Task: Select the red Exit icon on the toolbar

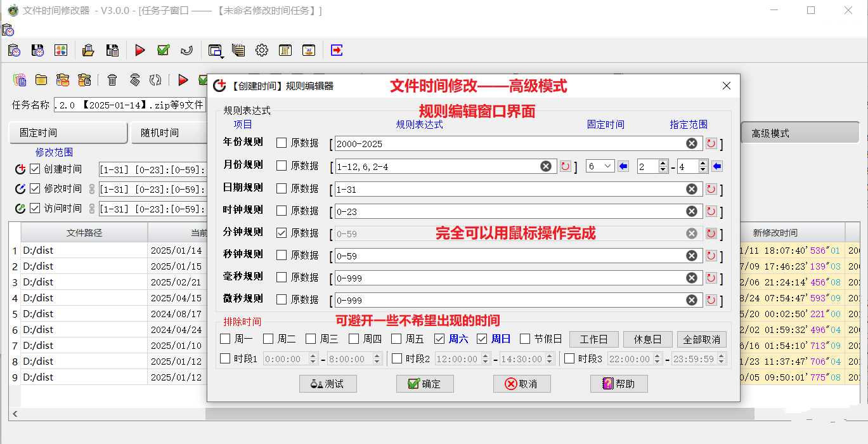Action: [336, 50]
